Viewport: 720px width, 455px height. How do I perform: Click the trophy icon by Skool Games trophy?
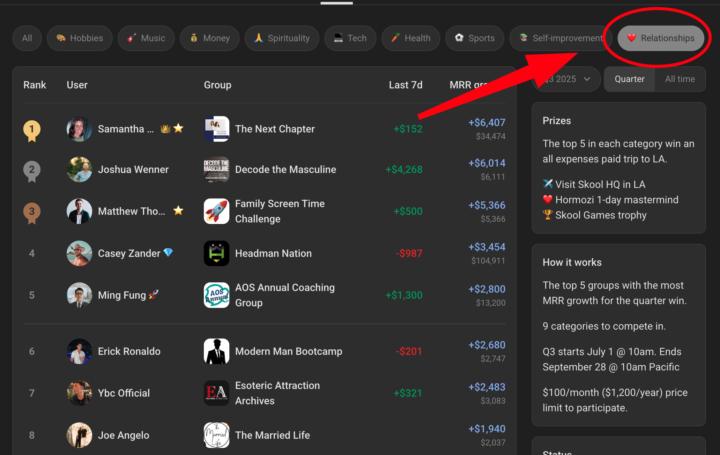(x=547, y=214)
